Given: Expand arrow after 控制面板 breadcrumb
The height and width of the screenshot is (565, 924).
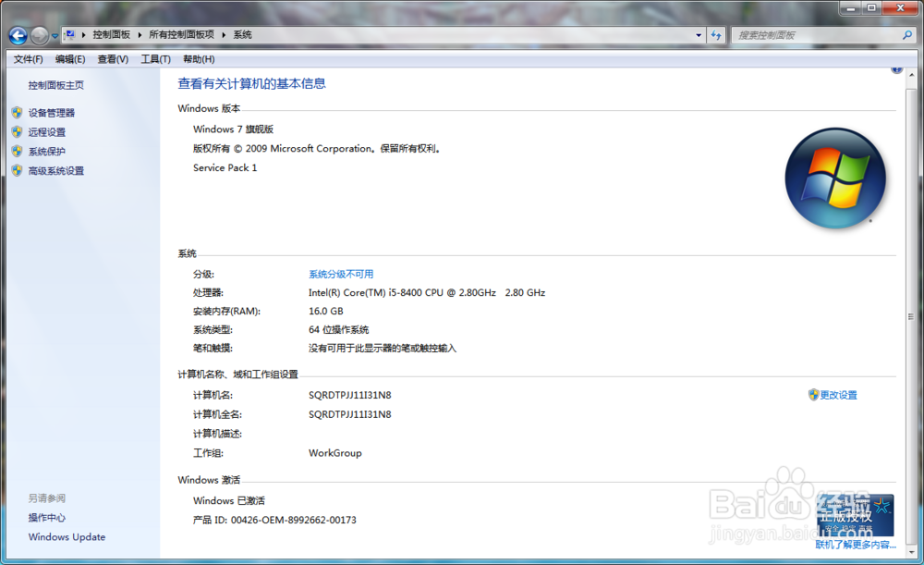Looking at the screenshot, I should pos(140,35).
